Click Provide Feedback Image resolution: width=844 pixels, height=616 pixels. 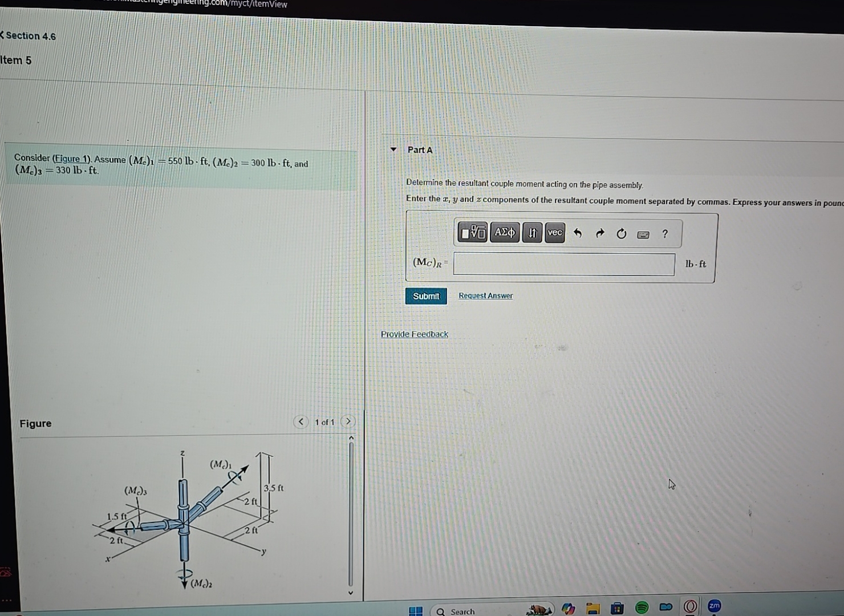(x=414, y=334)
